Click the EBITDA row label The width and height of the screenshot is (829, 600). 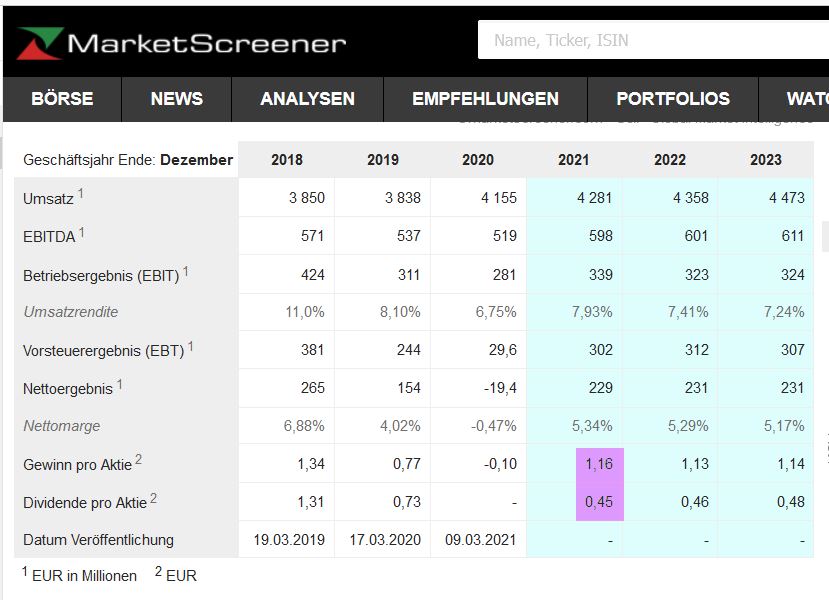tap(48, 237)
